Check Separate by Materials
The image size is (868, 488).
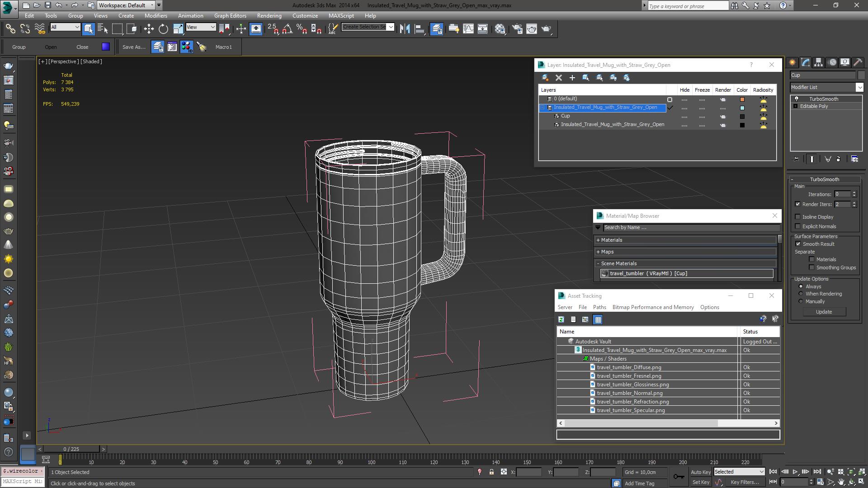[x=811, y=259]
